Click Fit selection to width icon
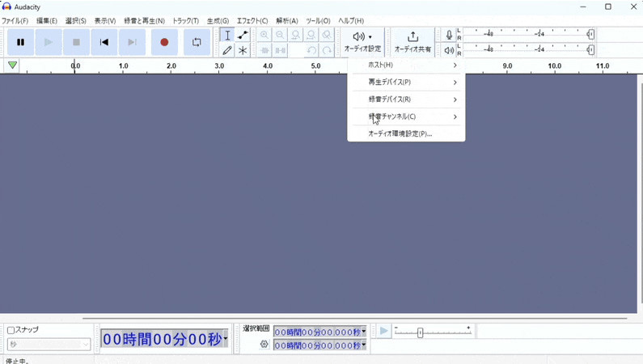This screenshot has width=643, height=364. click(x=296, y=35)
